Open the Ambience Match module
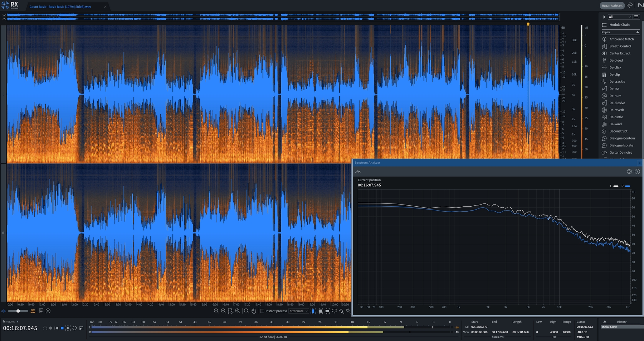The width and height of the screenshot is (644, 341). click(x=621, y=39)
